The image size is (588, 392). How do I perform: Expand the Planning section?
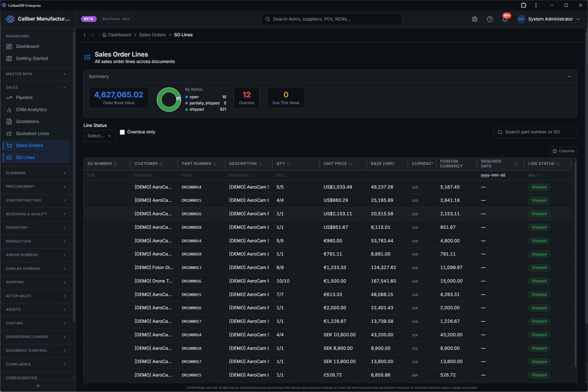click(x=37, y=173)
